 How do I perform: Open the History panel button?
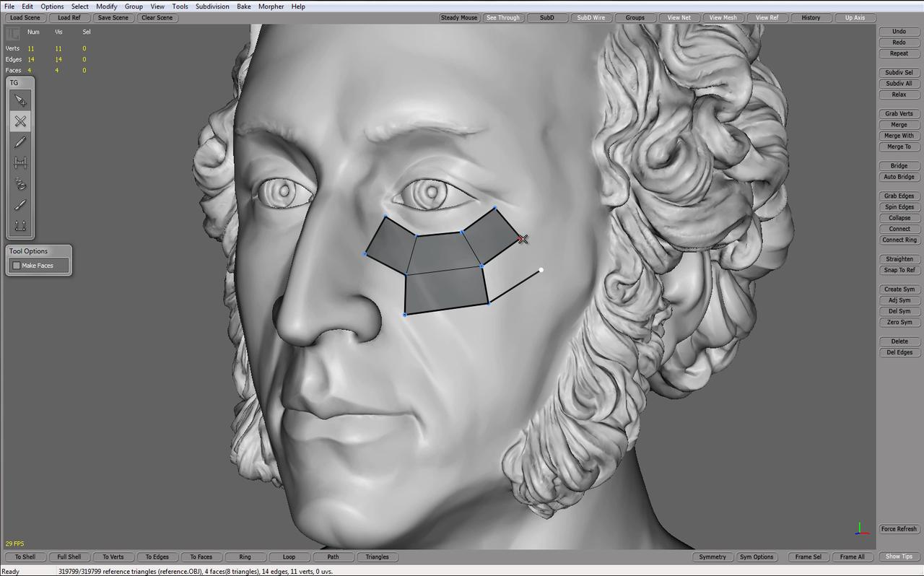(x=811, y=17)
